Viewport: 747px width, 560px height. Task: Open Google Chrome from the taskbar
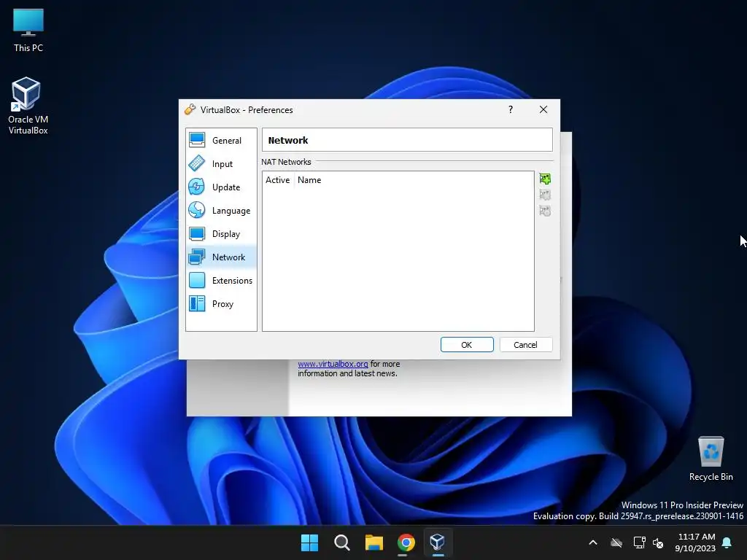click(x=406, y=542)
